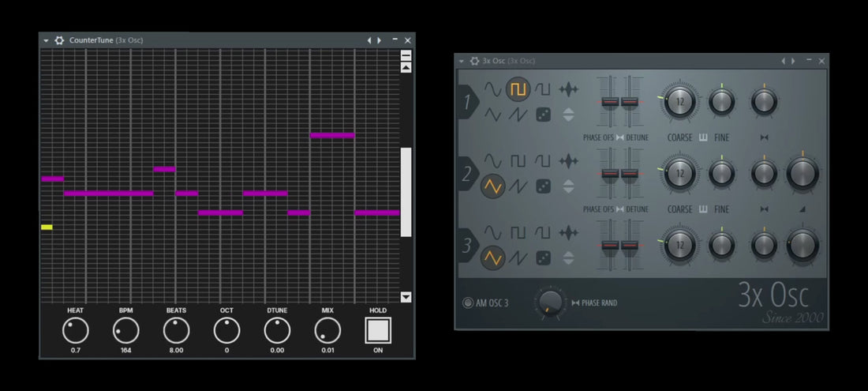
Task: Click the OCT knob in CounterTune
Action: (x=227, y=331)
